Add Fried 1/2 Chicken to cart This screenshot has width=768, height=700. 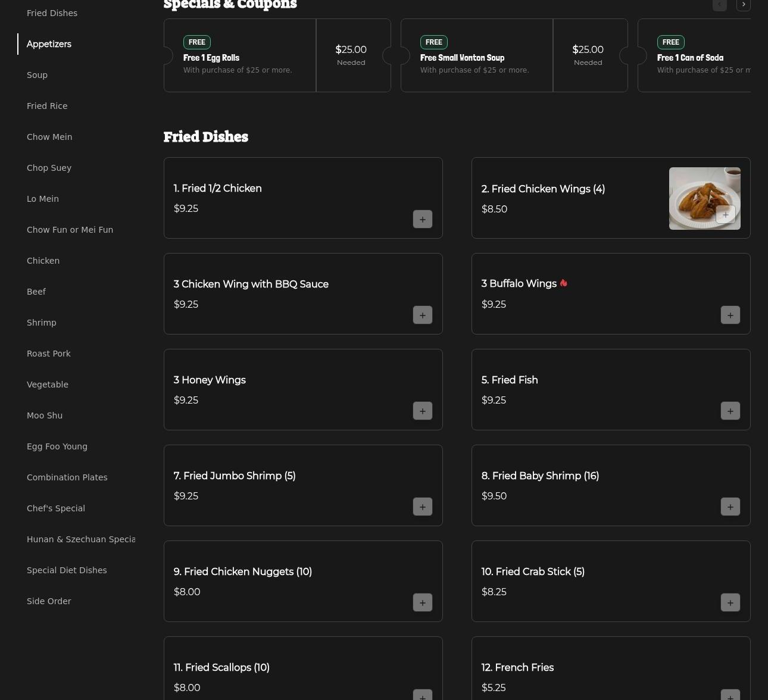click(x=423, y=219)
